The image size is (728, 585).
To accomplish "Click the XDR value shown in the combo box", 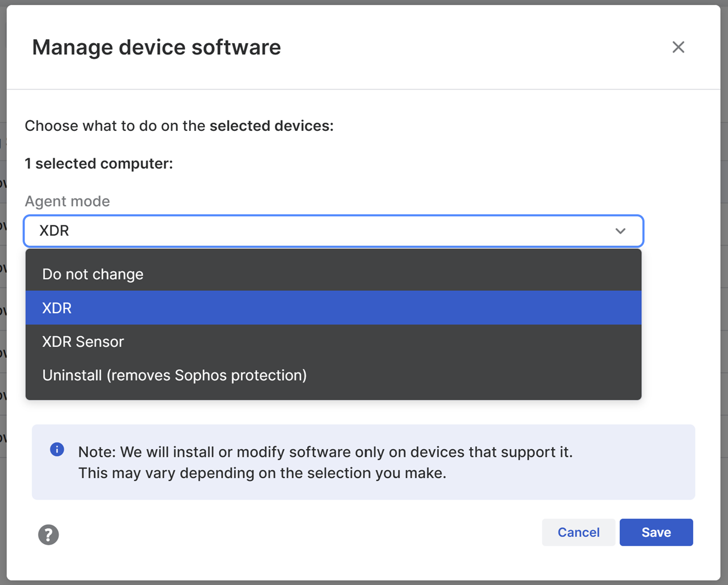I will coord(54,230).
